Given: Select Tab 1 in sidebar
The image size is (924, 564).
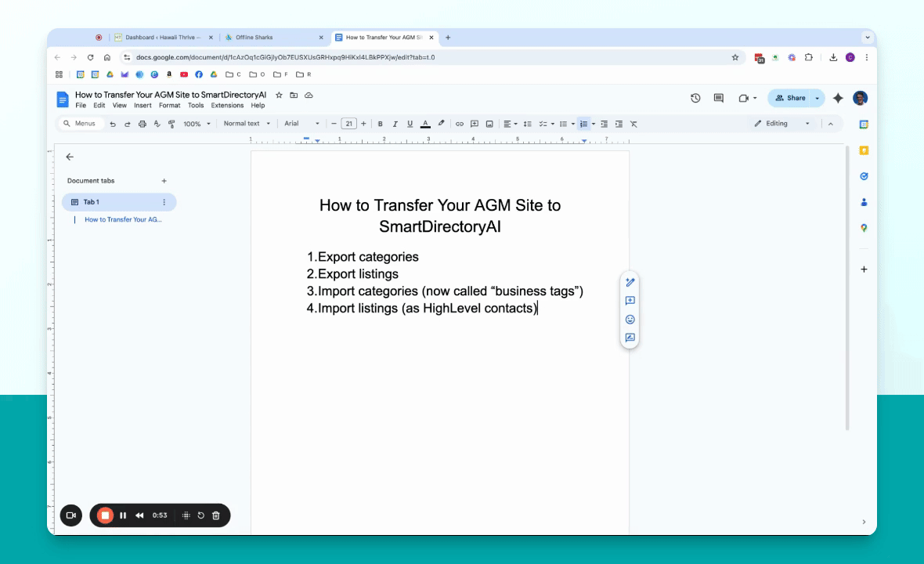Looking at the screenshot, I should 119,202.
